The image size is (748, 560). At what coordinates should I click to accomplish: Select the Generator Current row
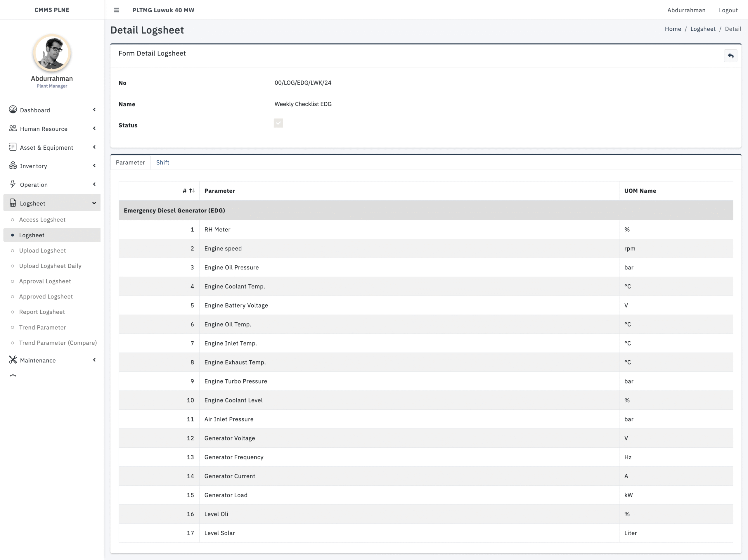pyautogui.click(x=426, y=476)
